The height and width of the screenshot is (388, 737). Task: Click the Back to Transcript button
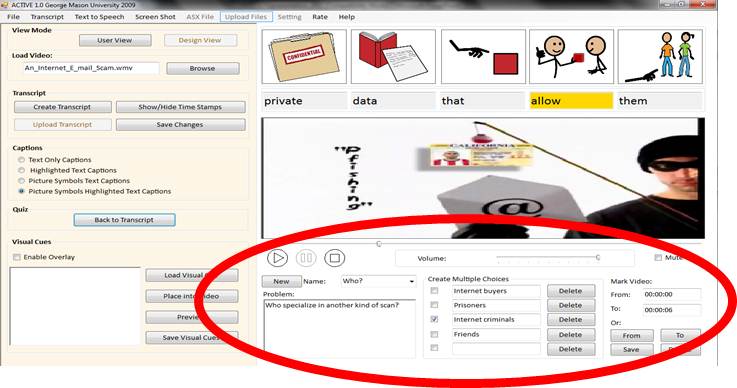click(x=125, y=220)
